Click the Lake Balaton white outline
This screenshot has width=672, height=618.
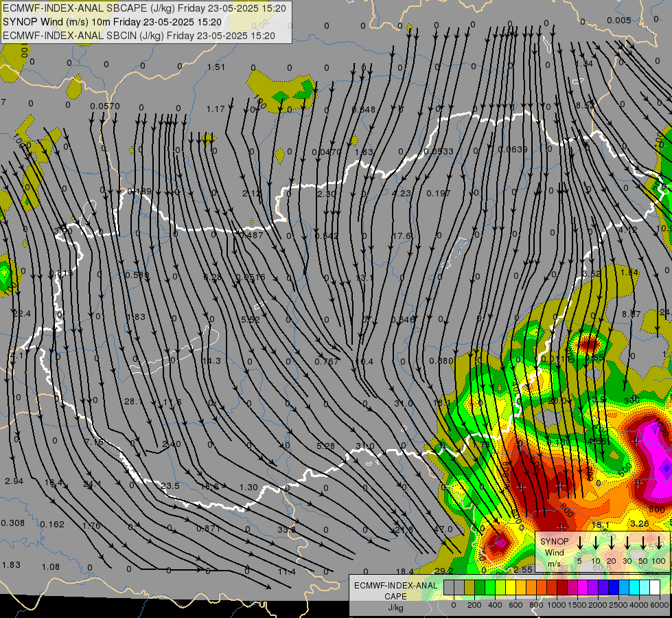pyautogui.click(x=175, y=351)
